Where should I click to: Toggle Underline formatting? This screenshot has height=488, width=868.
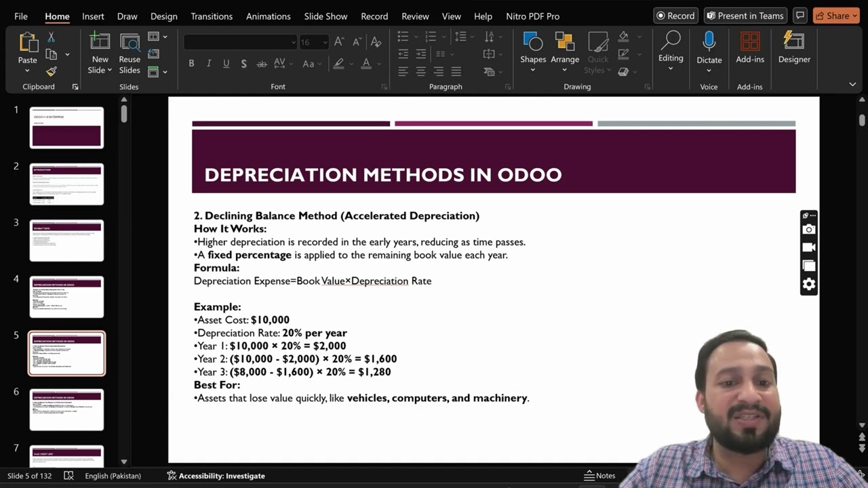226,64
